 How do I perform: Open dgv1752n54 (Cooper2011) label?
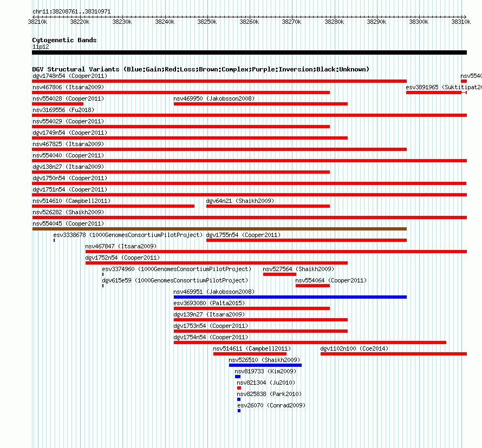122,258
